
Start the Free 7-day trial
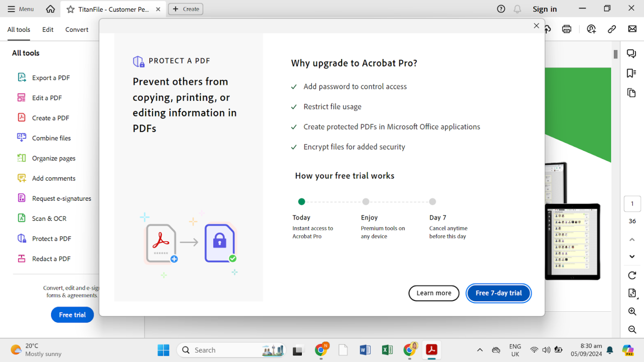(498, 293)
